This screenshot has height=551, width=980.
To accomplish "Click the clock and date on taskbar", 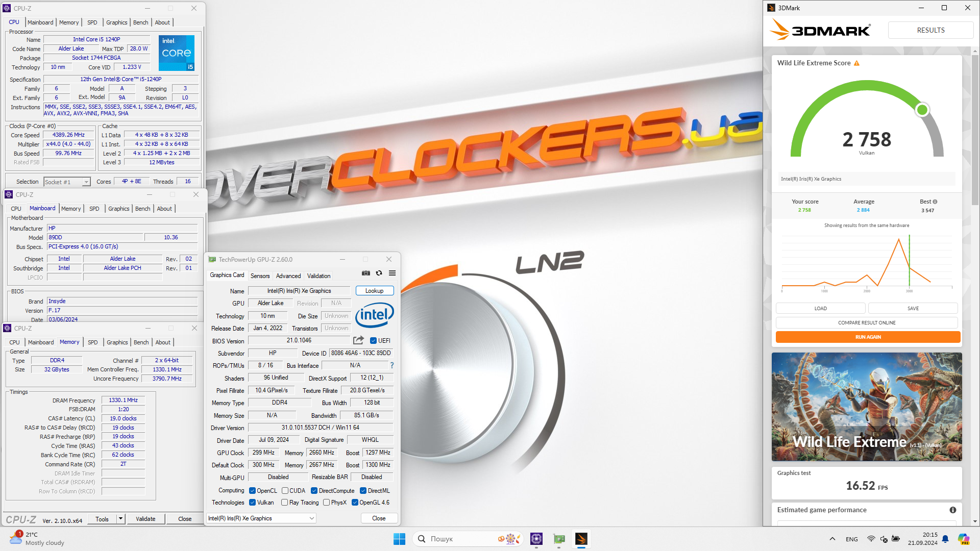I will tap(922, 539).
